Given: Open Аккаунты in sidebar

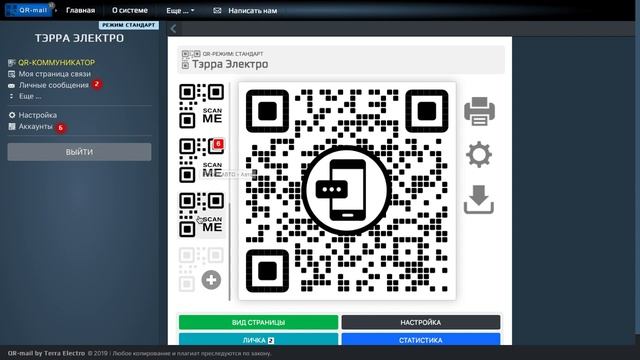Looking at the screenshot, I should [x=36, y=127].
